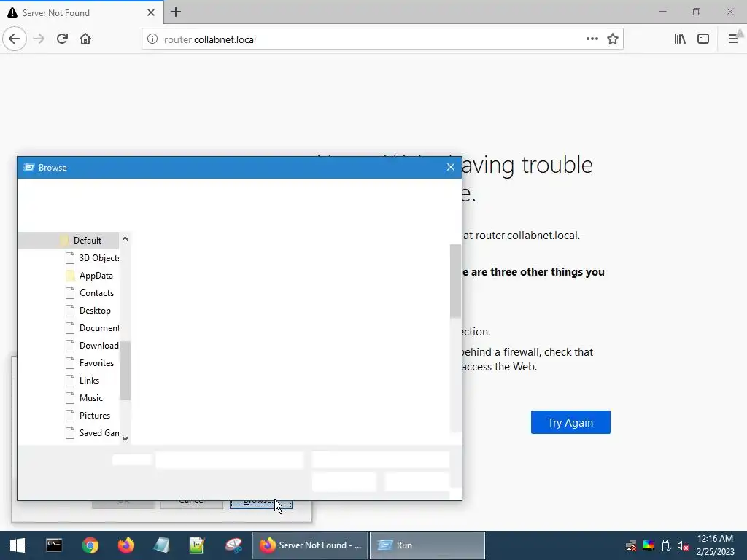Reload the current page
The width and height of the screenshot is (747, 560).
(62, 39)
